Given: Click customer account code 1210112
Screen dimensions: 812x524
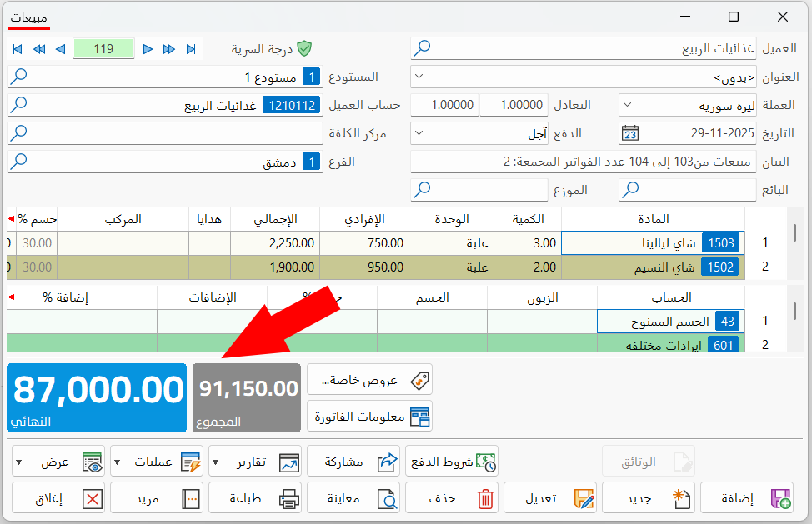Looking at the screenshot, I should 292,105.
